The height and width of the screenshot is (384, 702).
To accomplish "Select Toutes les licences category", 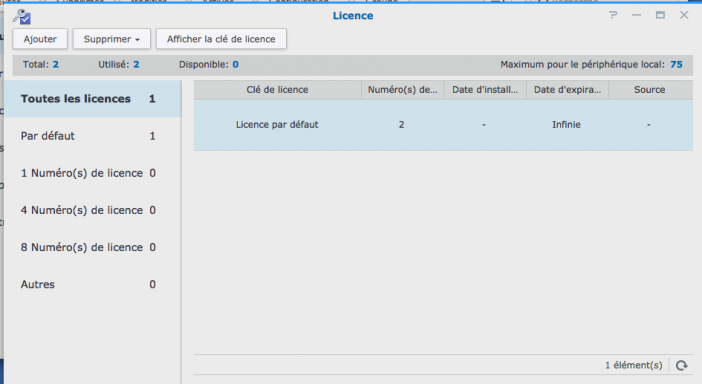I will click(93, 99).
